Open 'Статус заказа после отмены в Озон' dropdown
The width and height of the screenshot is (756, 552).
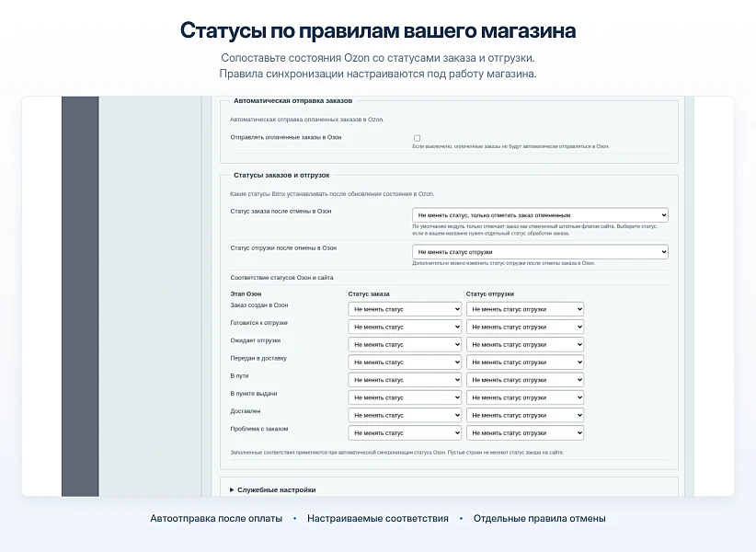click(540, 215)
